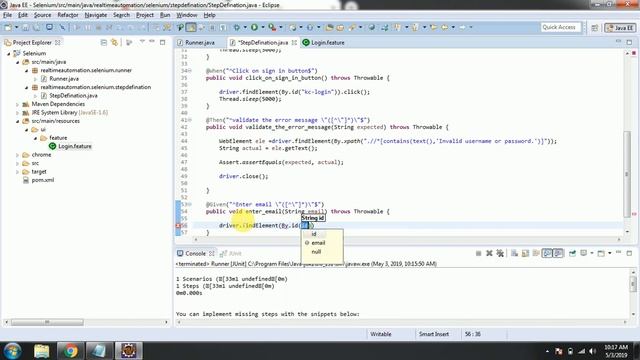
Task: Open Chrome from the Windows taskbar
Action: [x=70, y=351]
